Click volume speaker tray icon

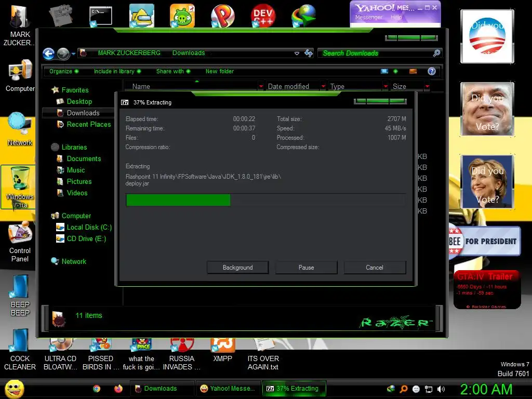coord(441,389)
